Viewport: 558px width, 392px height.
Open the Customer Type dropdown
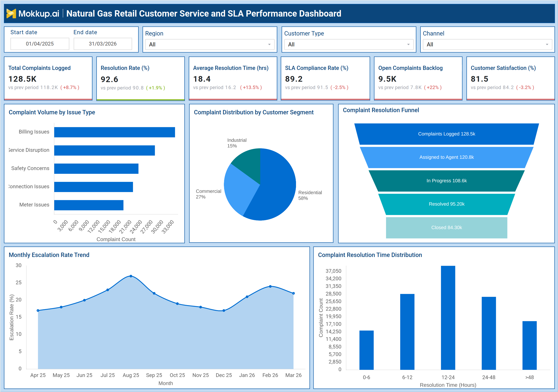coord(349,44)
